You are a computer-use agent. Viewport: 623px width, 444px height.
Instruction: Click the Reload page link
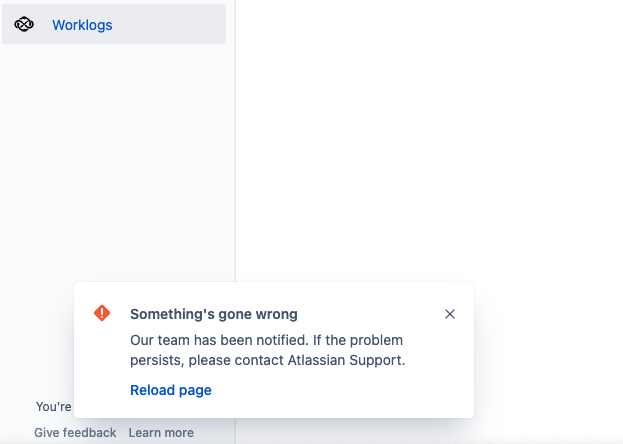(171, 390)
